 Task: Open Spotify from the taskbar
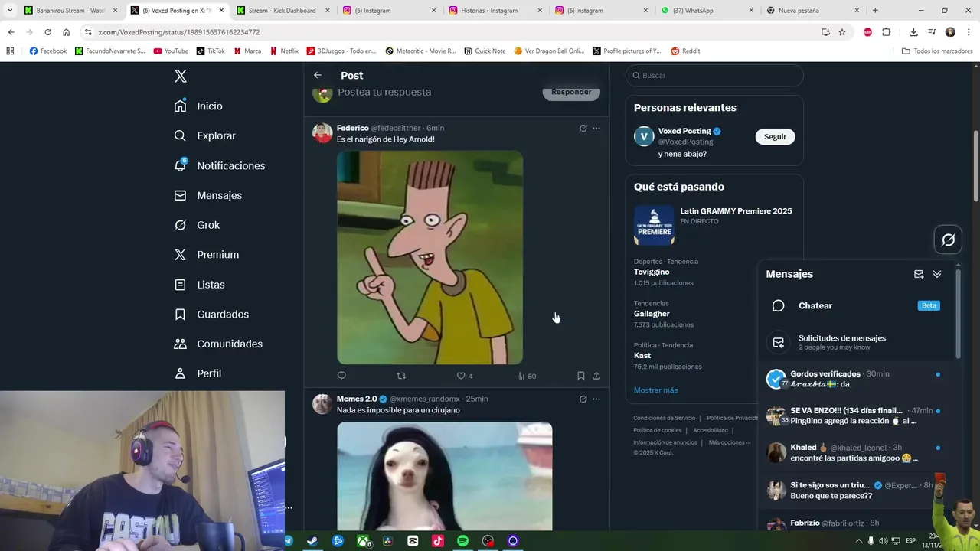click(x=462, y=541)
